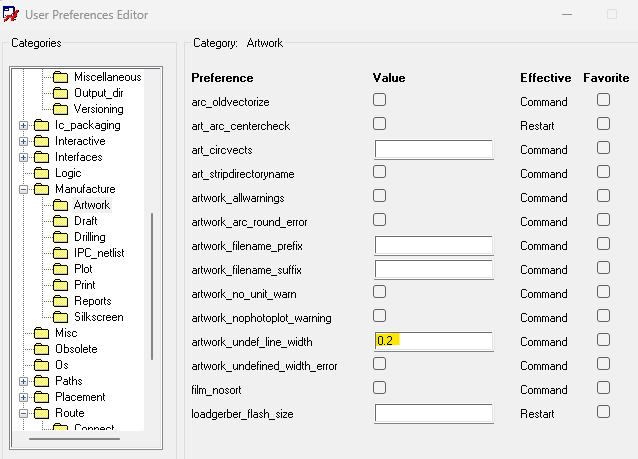Click the Drilling folder icon

pyautogui.click(x=60, y=237)
